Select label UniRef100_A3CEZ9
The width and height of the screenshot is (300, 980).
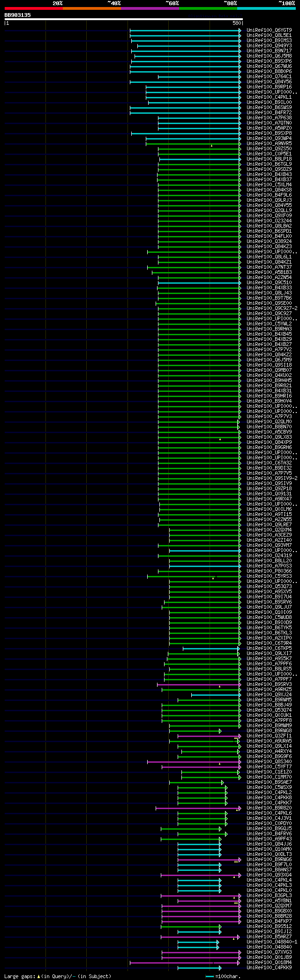pyautogui.click(x=269, y=535)
